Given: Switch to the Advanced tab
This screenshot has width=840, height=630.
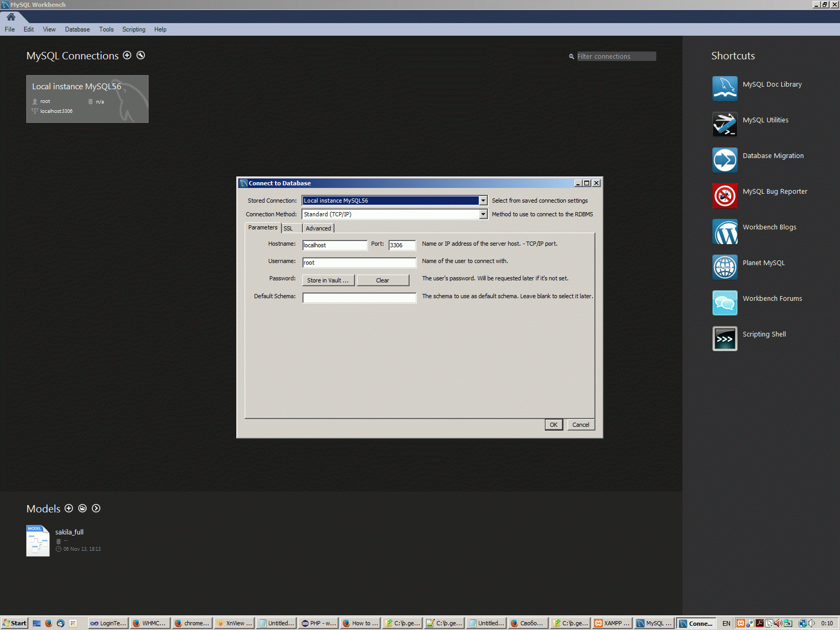Looking at the screenshot, I should pyautogui.click(x=318, y=228).
